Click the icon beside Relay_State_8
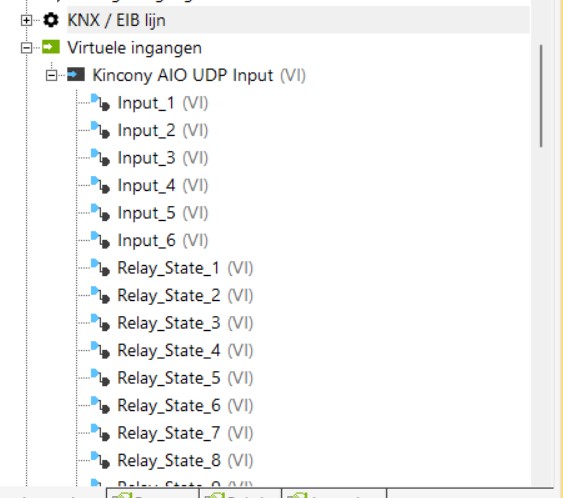 (100, 460)
